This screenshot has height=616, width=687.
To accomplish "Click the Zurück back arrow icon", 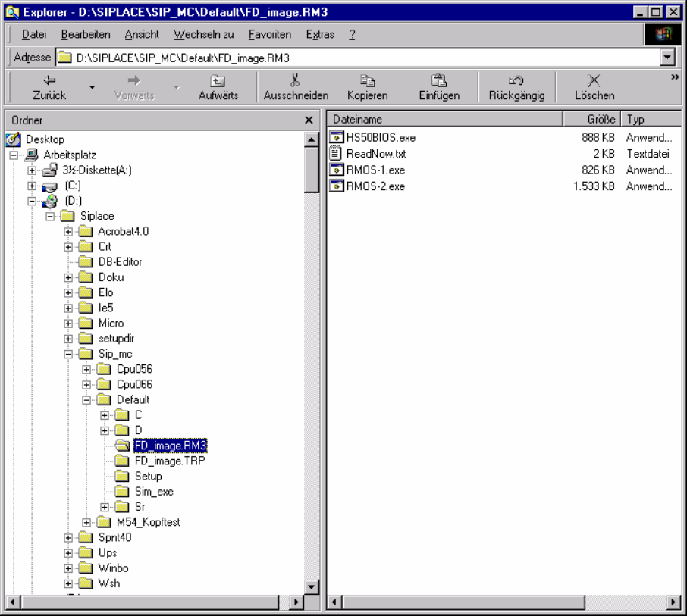I will pyautogui.click(x=49, y=80).
